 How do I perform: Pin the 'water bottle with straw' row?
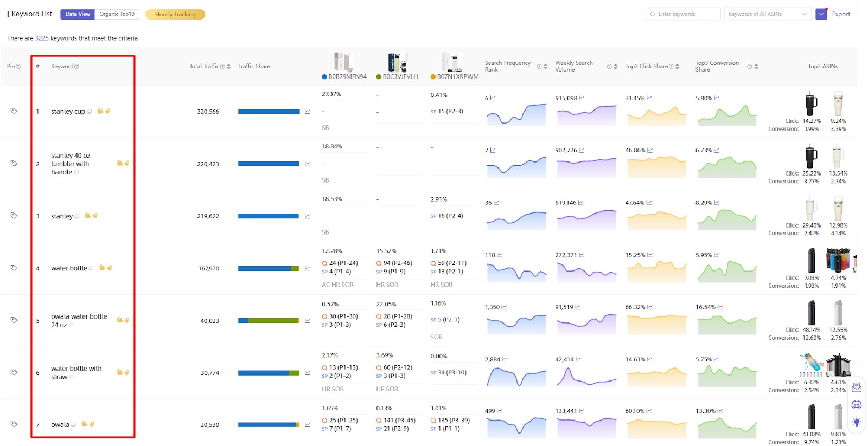click(x=14, y=372)
